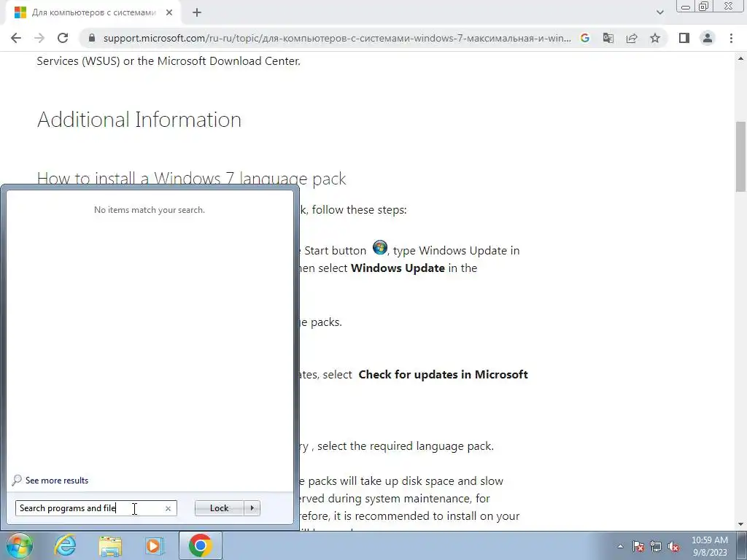The width and height of the screenshot is (747, 560).
Task: Show hidden system tray icons
Action: coord(620,547)
